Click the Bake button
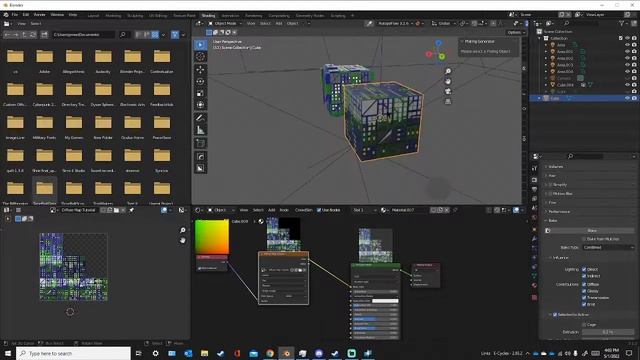The width and height of the screenshot is (640, 360). pyautogui.click(x=592, y=231)
